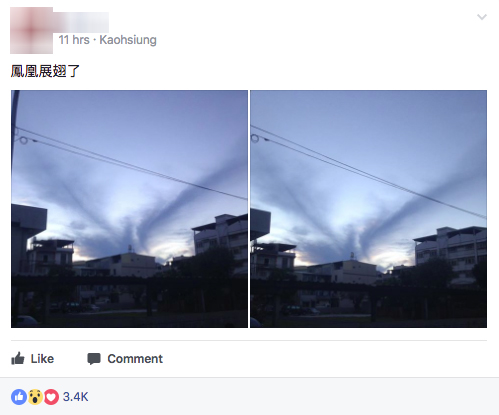Viewport: 499px width, 415px height.
Task: Click the red Love heart reaction
Action: 51,397
